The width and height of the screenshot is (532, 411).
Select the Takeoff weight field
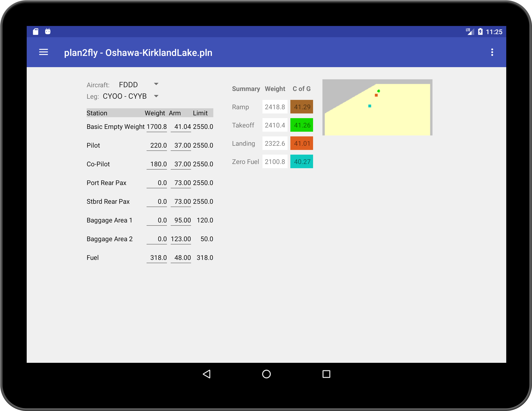click(275, 125)
